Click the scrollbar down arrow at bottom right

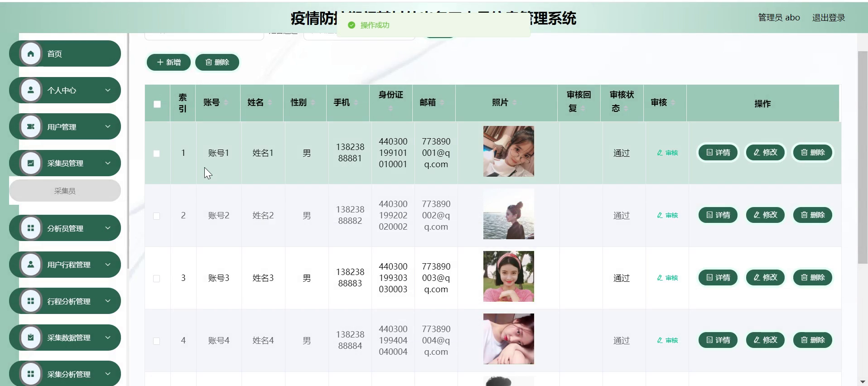(x=863, y=382)
